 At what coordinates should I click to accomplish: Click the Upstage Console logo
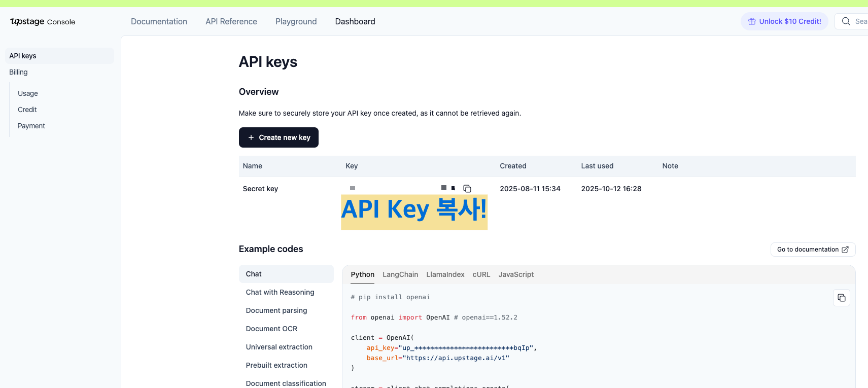coord(43,21)
